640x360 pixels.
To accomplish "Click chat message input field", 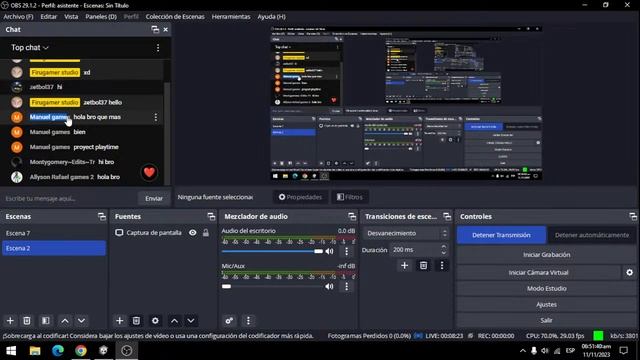I will click(x=69, y=198).
